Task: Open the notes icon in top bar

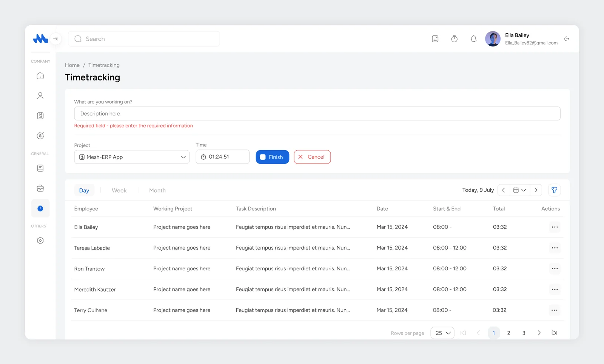Action: pos(435,39)
